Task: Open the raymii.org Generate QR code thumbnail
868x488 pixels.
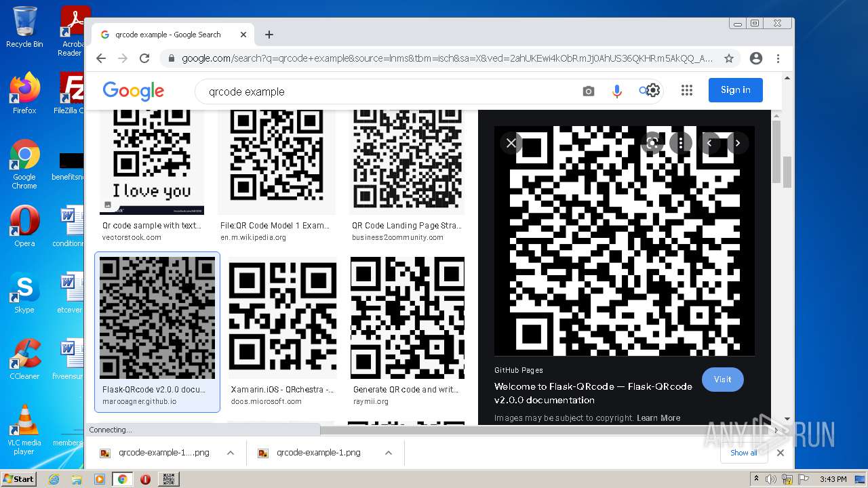Action: pyautogui.click(x=408, y=317)
